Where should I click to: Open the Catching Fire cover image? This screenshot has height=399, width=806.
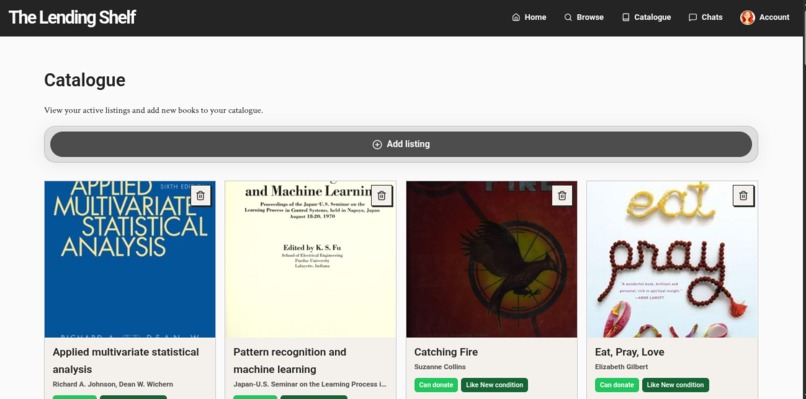pos(491,259)
